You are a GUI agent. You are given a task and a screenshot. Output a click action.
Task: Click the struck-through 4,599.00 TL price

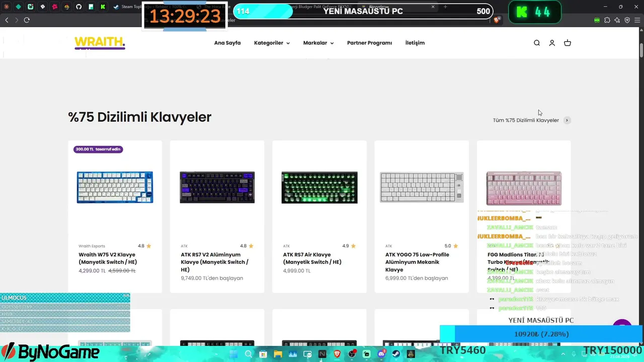[x=122, y=271]
